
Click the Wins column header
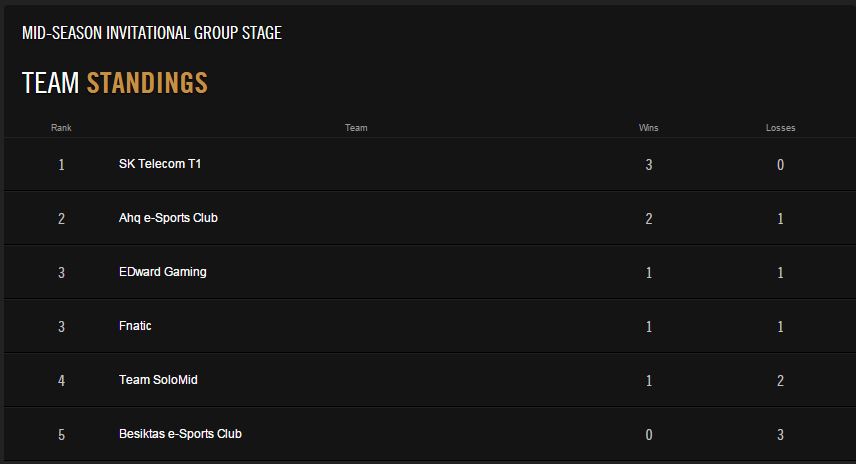(649, 128)
